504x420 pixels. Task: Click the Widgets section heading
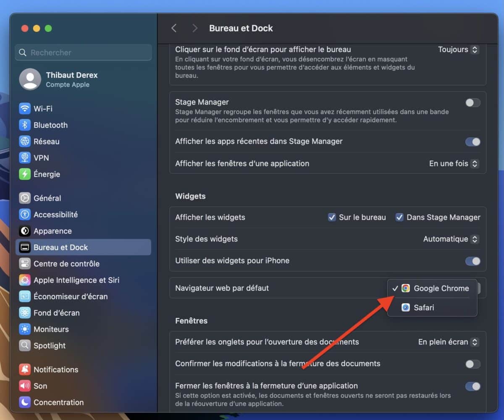[x=190, y=196]
